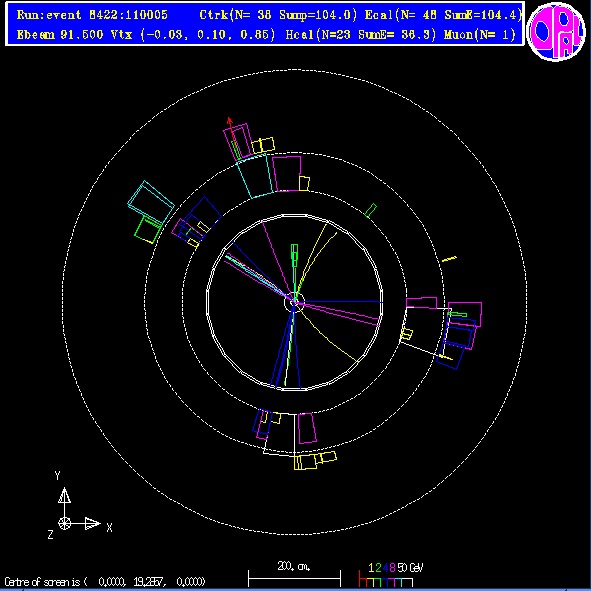Image resolution: width=591 pixels, height=591 pixels.
Task: Click the Centre of screen coordinates text
Action: 105,582
